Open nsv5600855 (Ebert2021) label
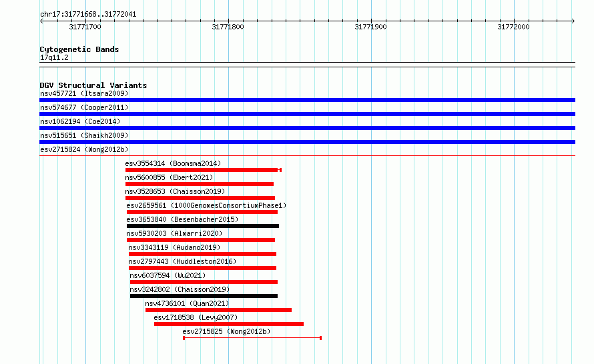Screen dimensions: 594x364 169,177
